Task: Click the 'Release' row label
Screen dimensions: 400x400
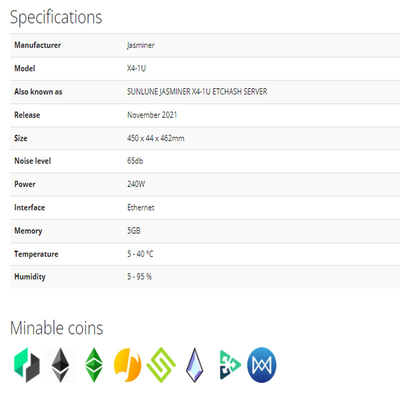Action: 27,115
